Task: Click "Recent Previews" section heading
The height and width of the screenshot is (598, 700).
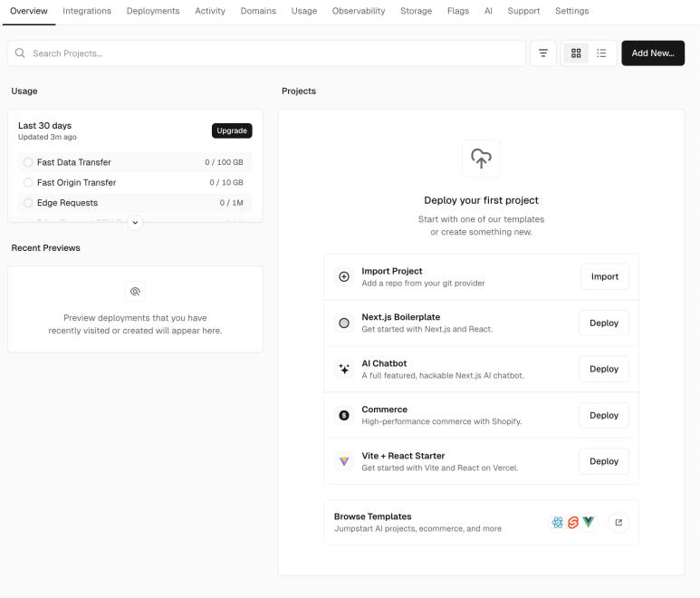Action: (45, 248)
